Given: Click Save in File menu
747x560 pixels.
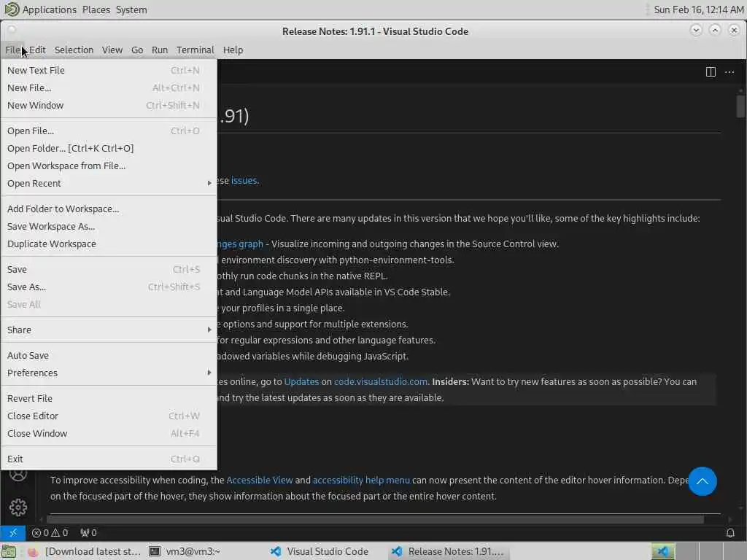Looking at the screenshot, I should pyautogui.click(x=109, y=270).
